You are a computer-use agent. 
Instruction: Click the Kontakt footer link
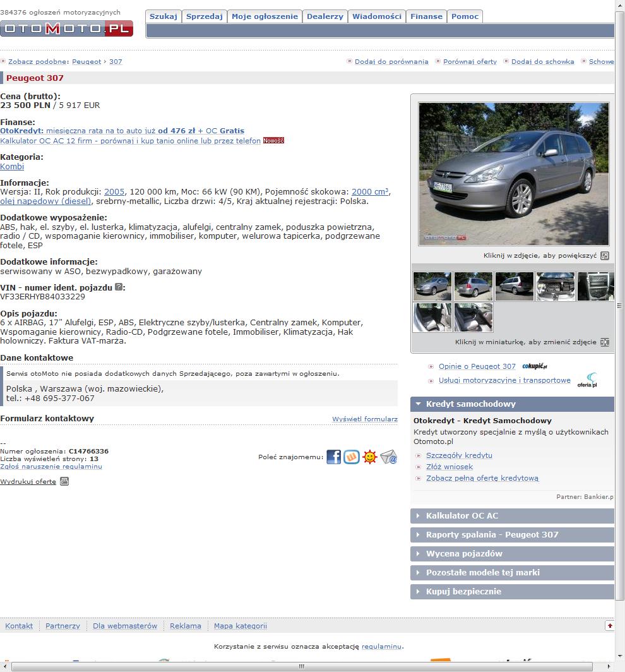click(x=19, y=626)
